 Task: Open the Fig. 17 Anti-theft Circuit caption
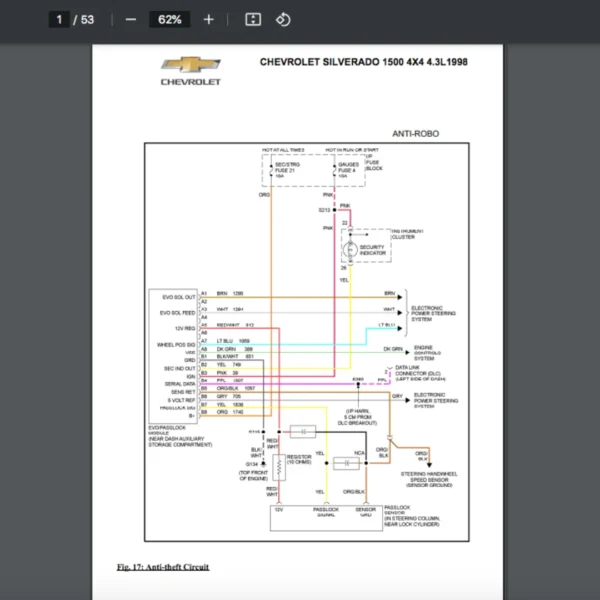click(x=162, y=567)
